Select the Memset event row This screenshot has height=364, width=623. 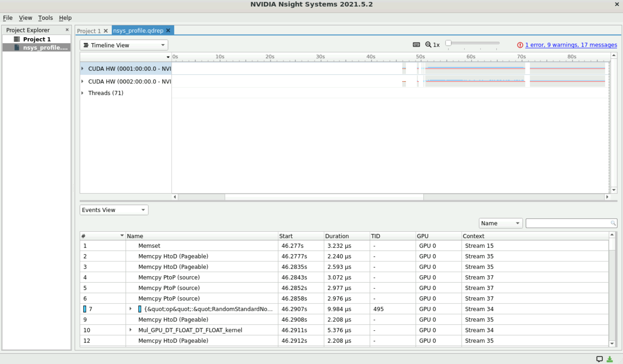coord(344,245)
